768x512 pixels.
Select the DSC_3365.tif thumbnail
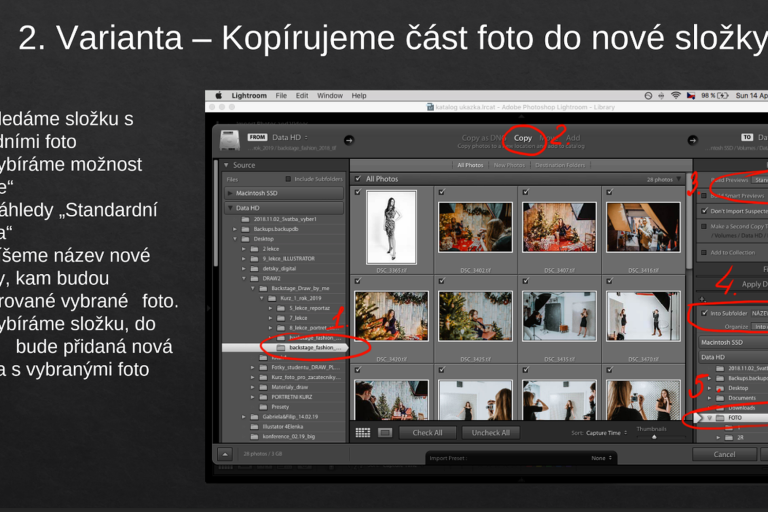[391, 227]
